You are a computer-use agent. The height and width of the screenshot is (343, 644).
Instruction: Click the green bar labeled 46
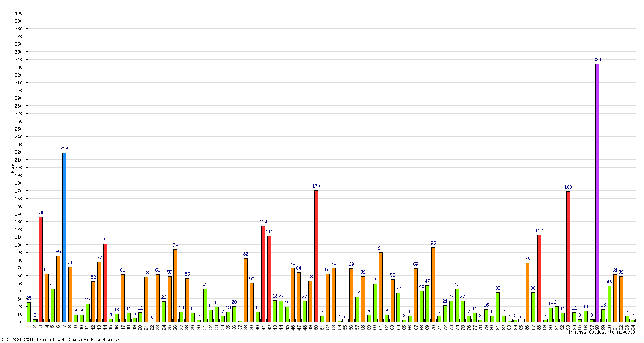pos(609,304)
